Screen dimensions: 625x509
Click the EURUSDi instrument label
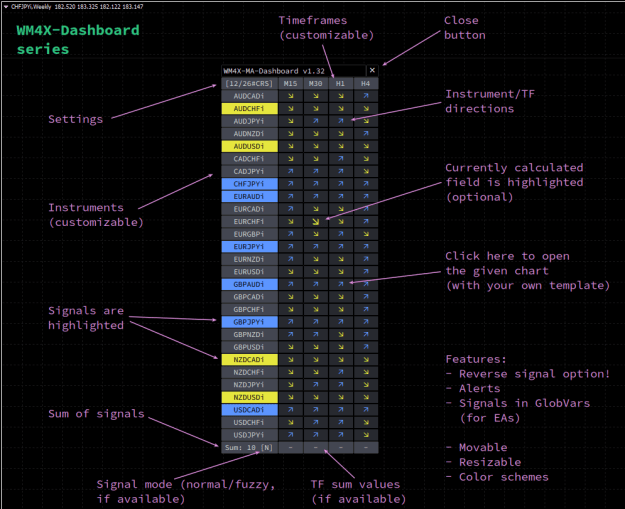tap(250, 272)
